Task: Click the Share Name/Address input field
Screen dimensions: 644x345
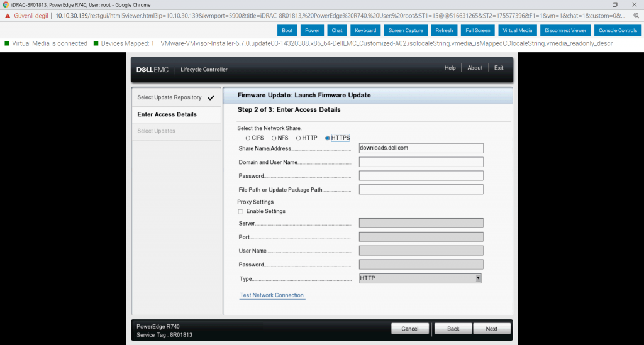Action: [x=421, y=148]
